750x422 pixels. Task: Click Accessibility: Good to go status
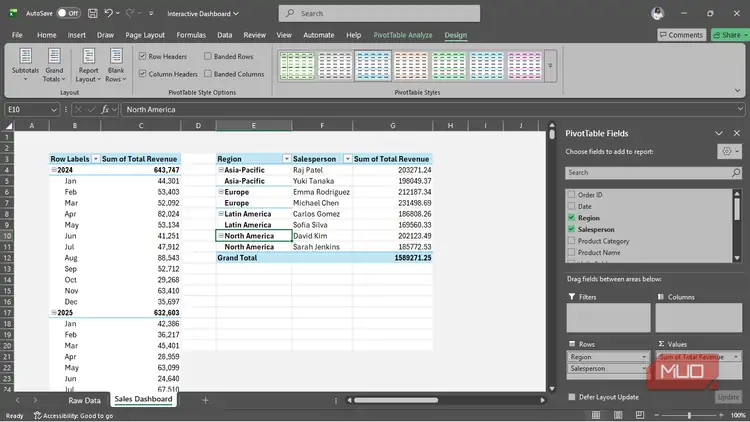pos(73,416)
